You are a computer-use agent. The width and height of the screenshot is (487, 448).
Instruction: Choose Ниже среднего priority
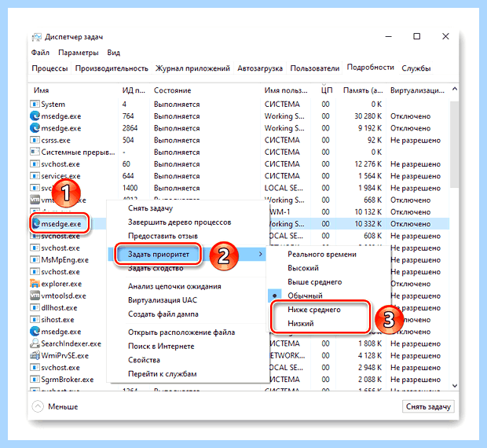(x=314, y=310)
